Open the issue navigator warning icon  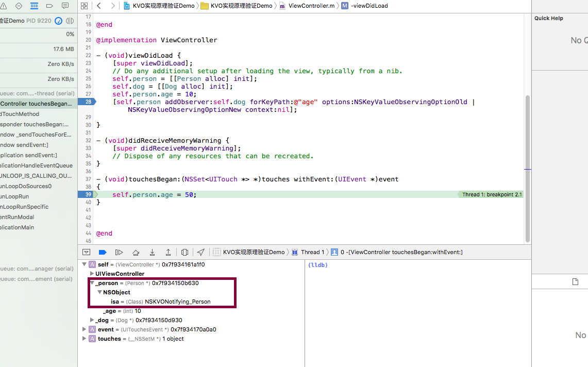point(3,6)
